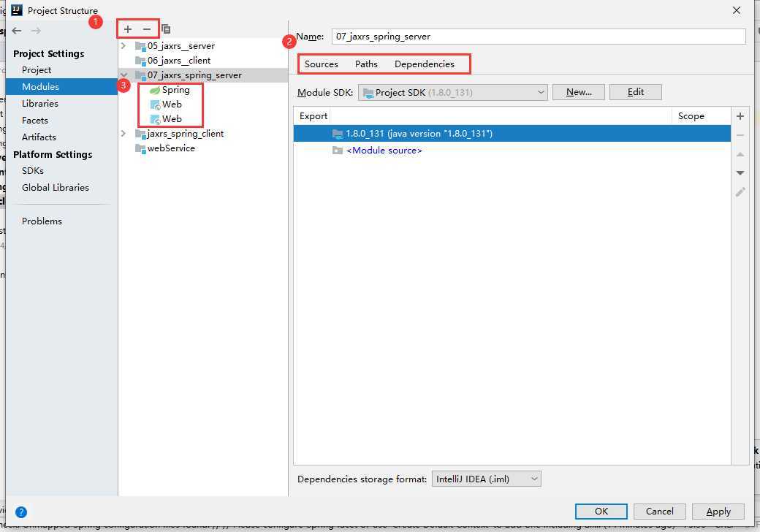
Task: Click the Remove module minus icon
Action: coord(147,29)
